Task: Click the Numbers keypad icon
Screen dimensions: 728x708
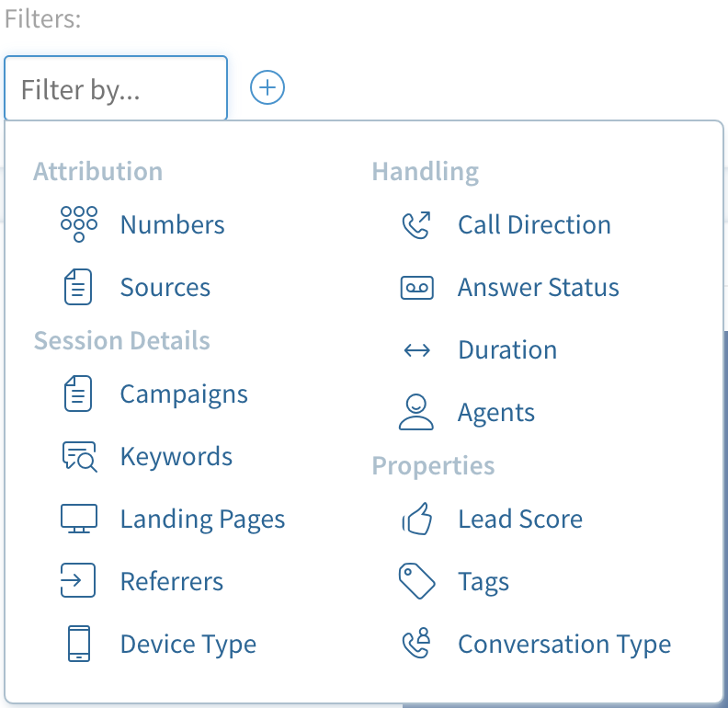Action: pyautogui.click(x=79, y=224)
